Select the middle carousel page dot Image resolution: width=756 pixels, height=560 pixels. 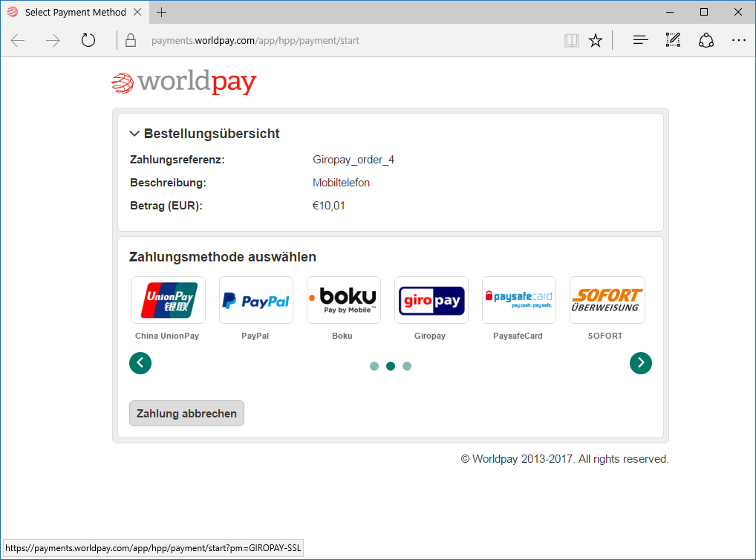[391, 366]
